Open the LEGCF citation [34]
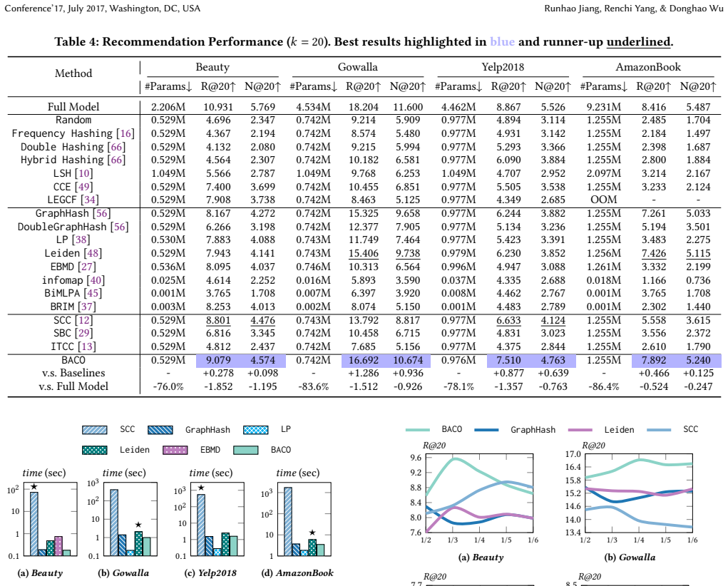 point(90,200)
